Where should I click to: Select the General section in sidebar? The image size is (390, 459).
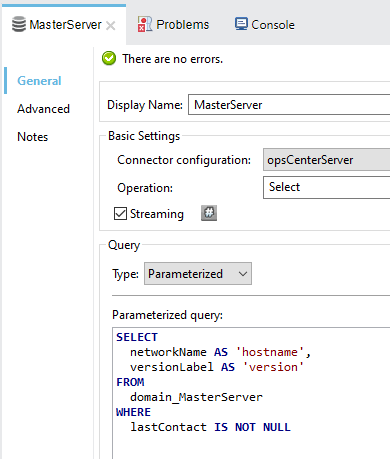click(39, 81)
